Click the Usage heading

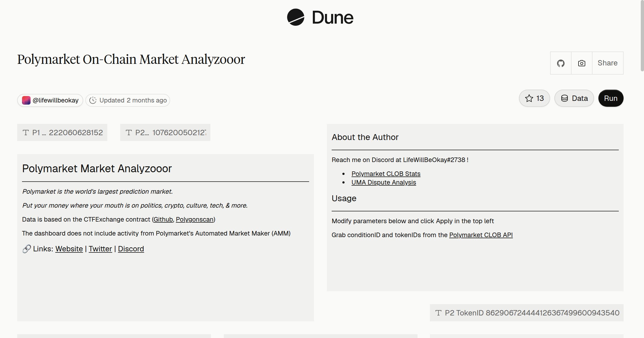pos(344,198)
